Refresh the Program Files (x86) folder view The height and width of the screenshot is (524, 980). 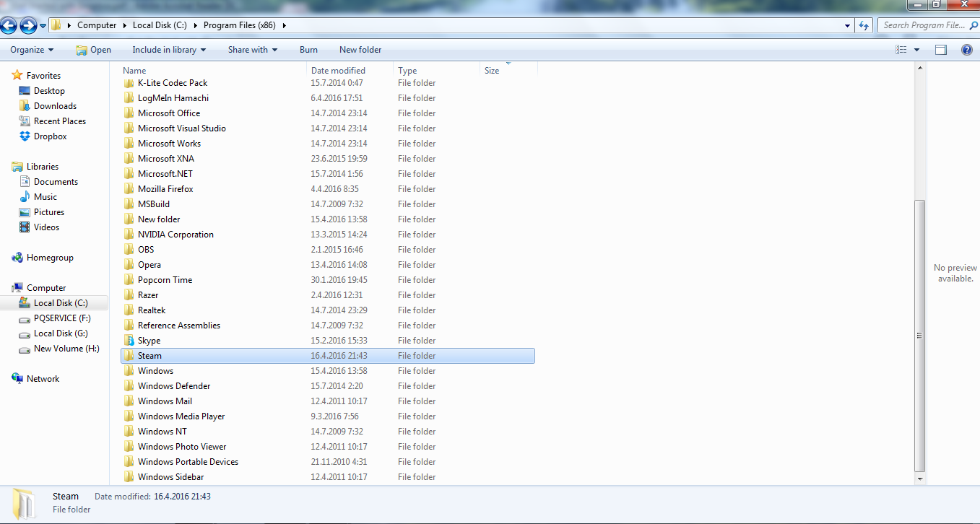click(864, 25)
